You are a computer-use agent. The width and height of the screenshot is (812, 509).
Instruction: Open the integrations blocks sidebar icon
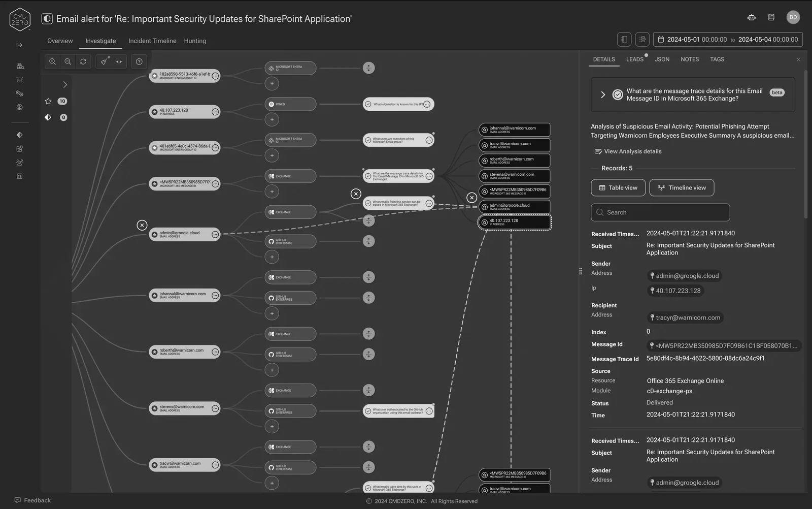(20, 149)
